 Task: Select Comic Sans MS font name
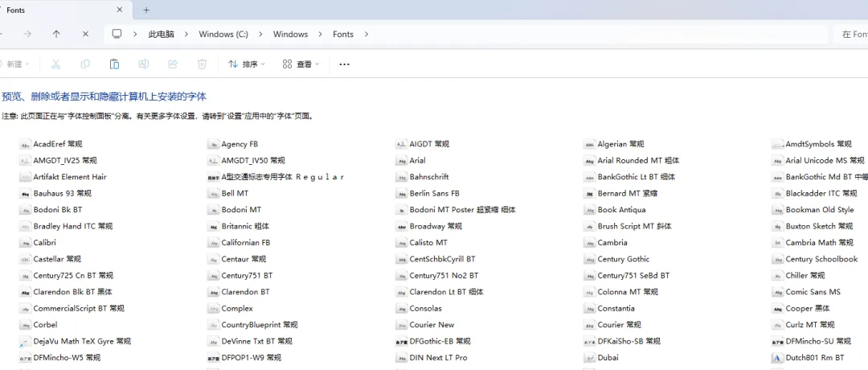[813, 292]
